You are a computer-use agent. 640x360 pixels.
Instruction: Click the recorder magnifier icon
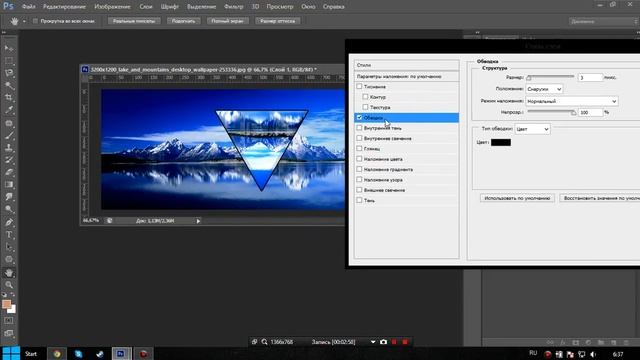coord(264,342)
